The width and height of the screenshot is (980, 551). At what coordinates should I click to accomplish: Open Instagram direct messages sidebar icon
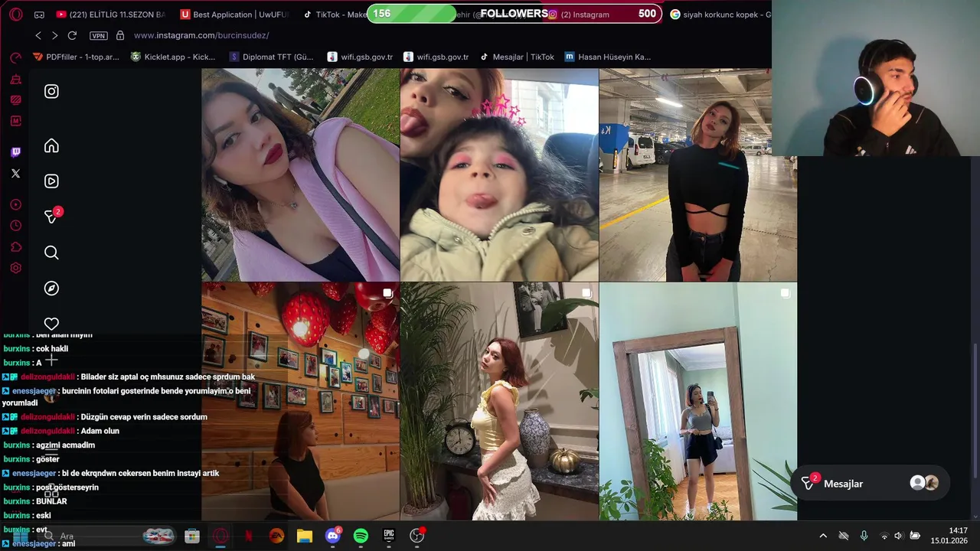(x=51, y=217)
